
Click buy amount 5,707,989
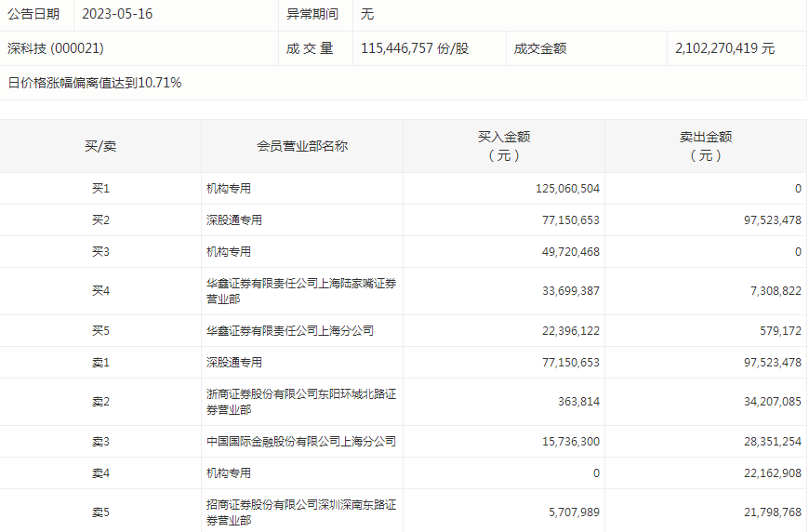pos(575,512)
